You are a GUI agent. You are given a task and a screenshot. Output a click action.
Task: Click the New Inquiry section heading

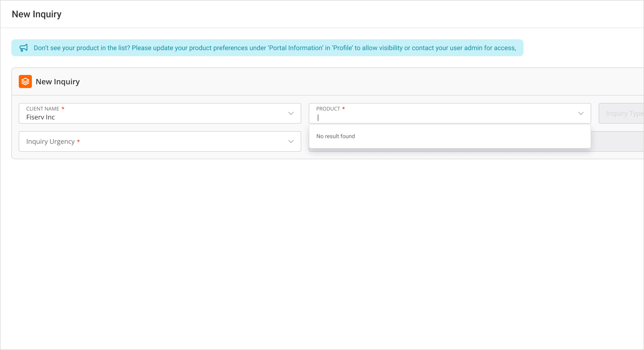57,81
